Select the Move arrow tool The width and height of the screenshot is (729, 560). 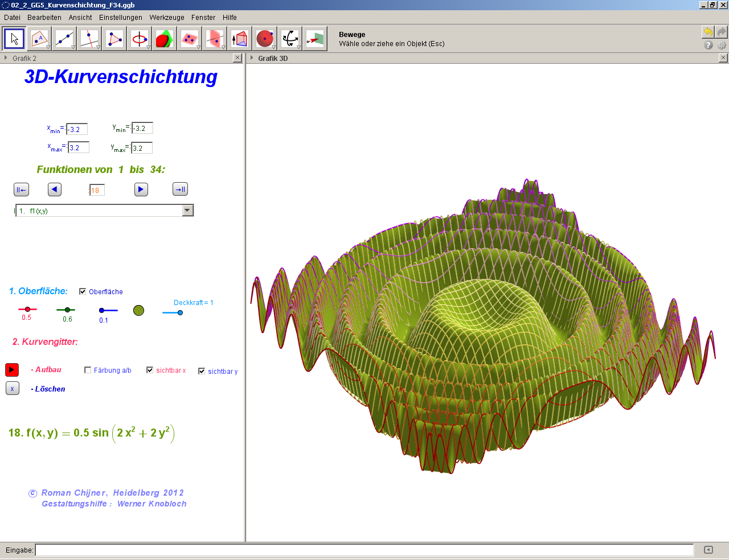click(x=14, y=39)
